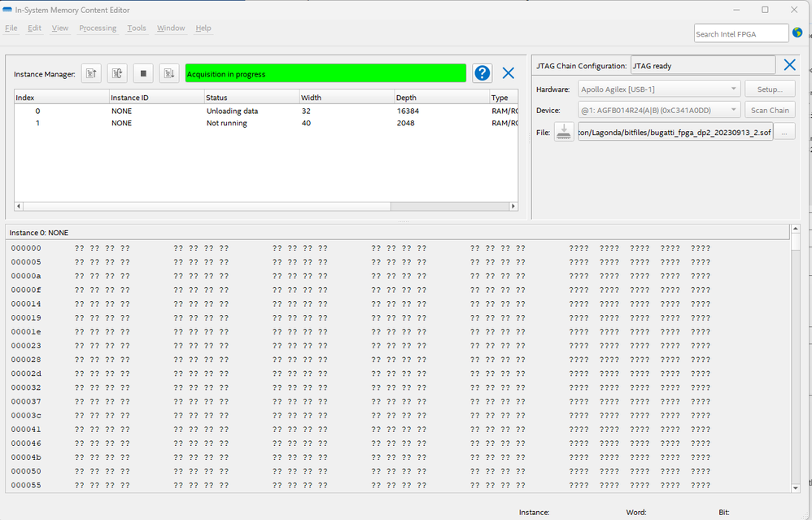Image resolution: width=812 pixels, height=520 pixels.
Task: Open the Tools menu
Action: 137,28
